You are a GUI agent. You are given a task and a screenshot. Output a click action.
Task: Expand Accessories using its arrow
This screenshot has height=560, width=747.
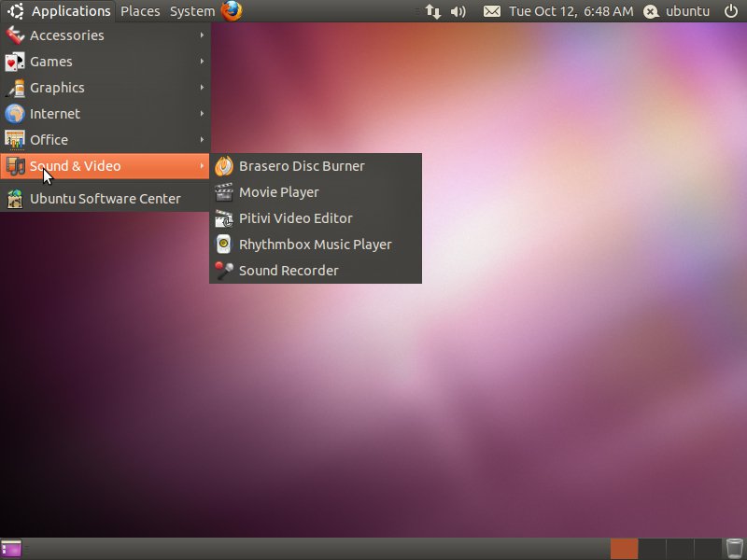click(x=202, y=35)
